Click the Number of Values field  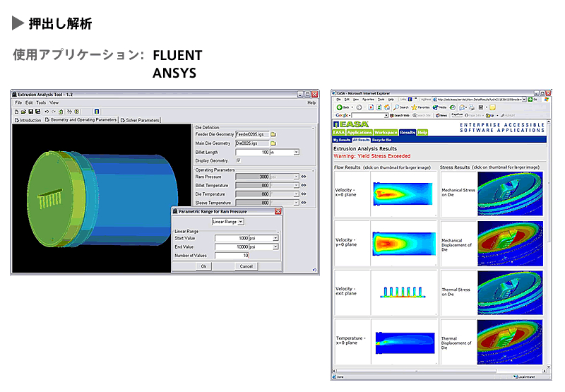point(232,256)
